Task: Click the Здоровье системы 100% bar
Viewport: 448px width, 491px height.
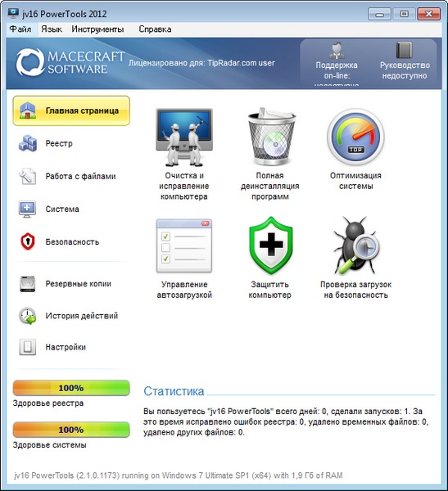Action: point(71,430)
